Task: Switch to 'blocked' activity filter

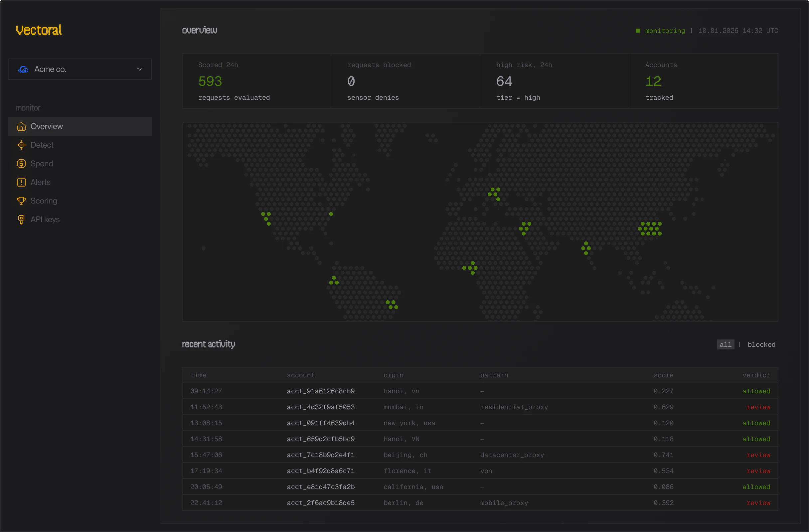Action: click(x=761, y=344)
